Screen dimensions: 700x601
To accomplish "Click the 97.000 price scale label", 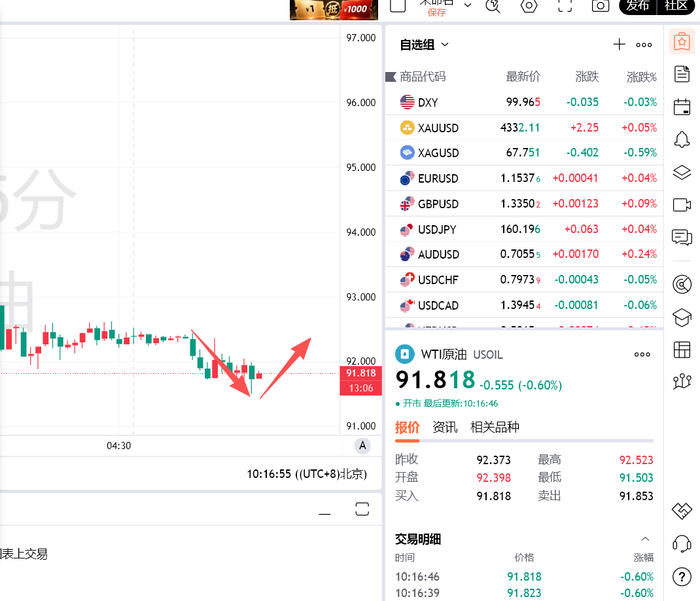I will point(360,38).
